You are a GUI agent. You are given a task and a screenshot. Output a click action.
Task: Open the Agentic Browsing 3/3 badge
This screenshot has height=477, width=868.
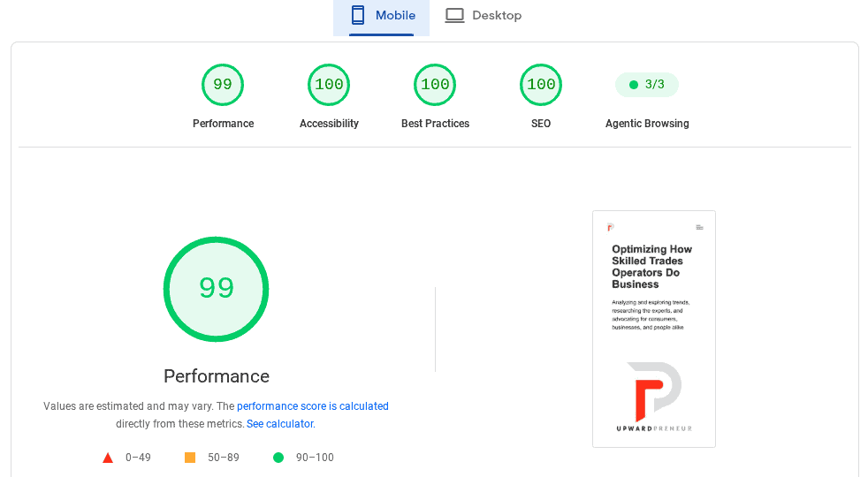[646, 85]
